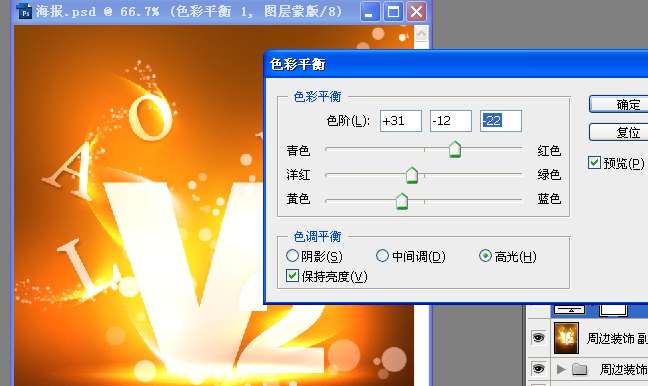Click the 青色 label

pos(298,150)
